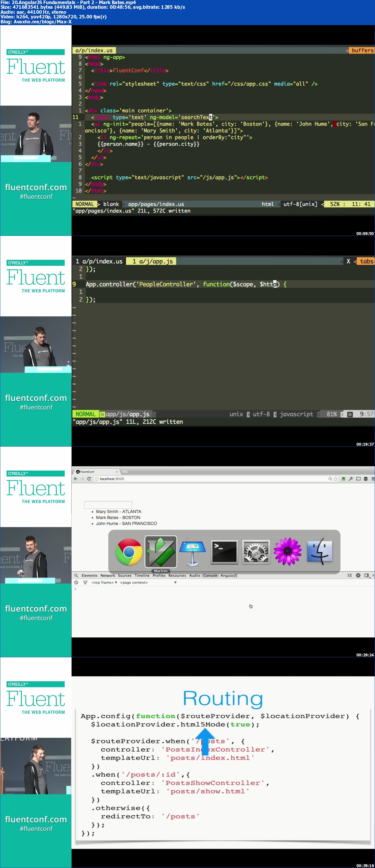Click the Evernote elephant extension icon
Screen dimensions: 375x868
point(343,479)
